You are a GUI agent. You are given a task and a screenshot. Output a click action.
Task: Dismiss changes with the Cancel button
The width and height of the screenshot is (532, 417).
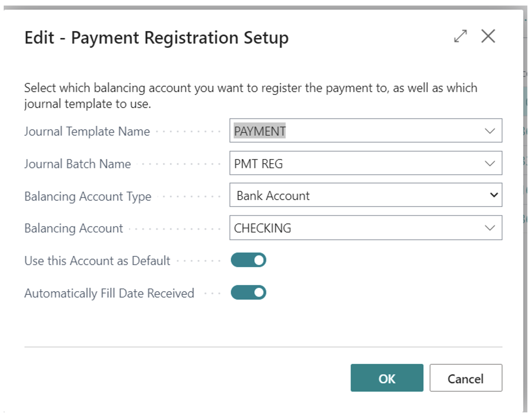465,378
